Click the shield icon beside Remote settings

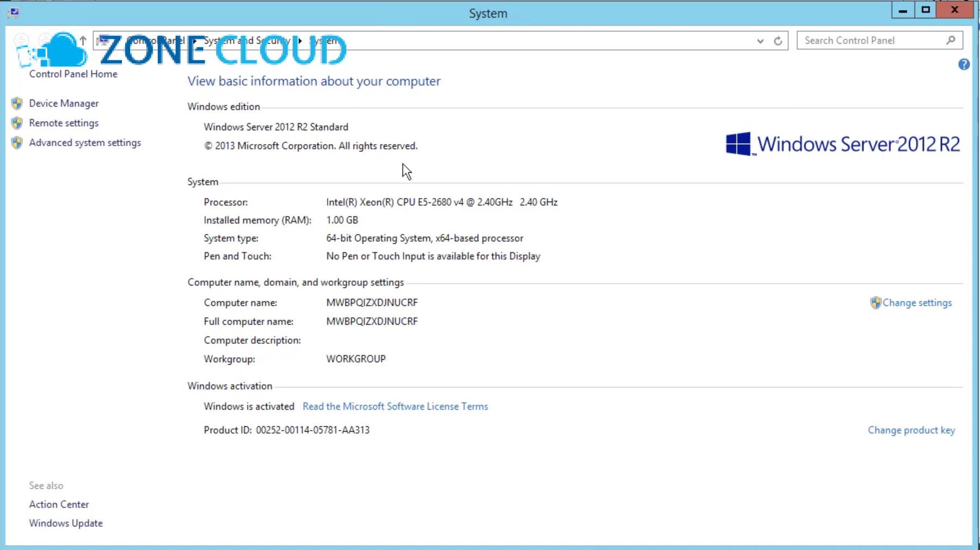click(x=17, y=123)
